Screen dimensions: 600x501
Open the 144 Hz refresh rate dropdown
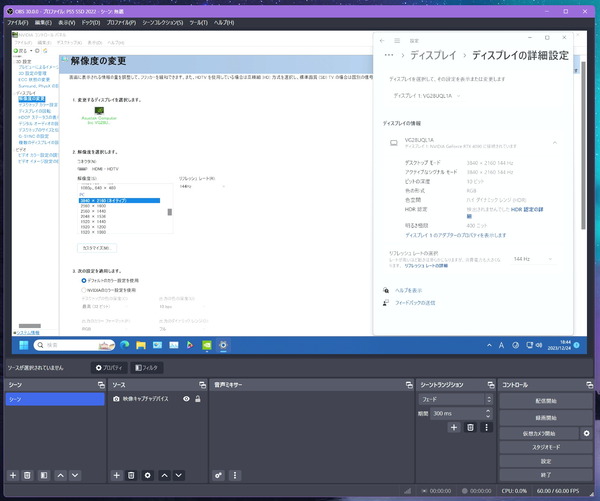tap(533, 259)
